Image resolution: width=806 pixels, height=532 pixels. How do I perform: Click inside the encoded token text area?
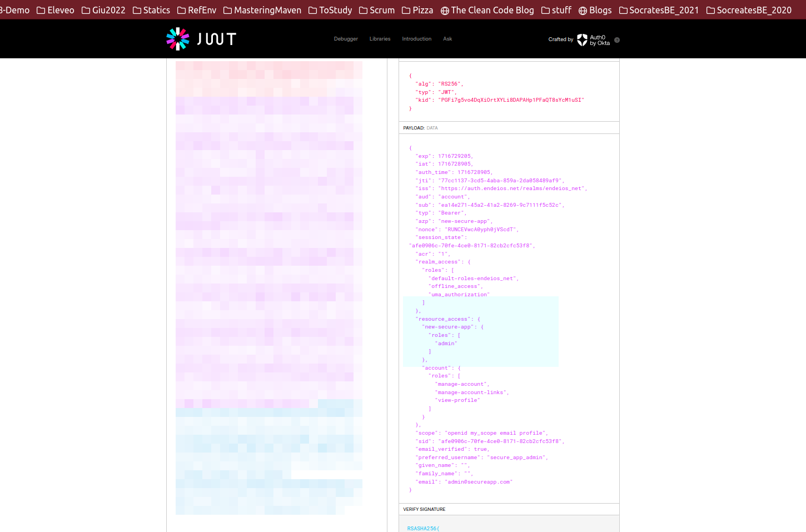(269, 288)
